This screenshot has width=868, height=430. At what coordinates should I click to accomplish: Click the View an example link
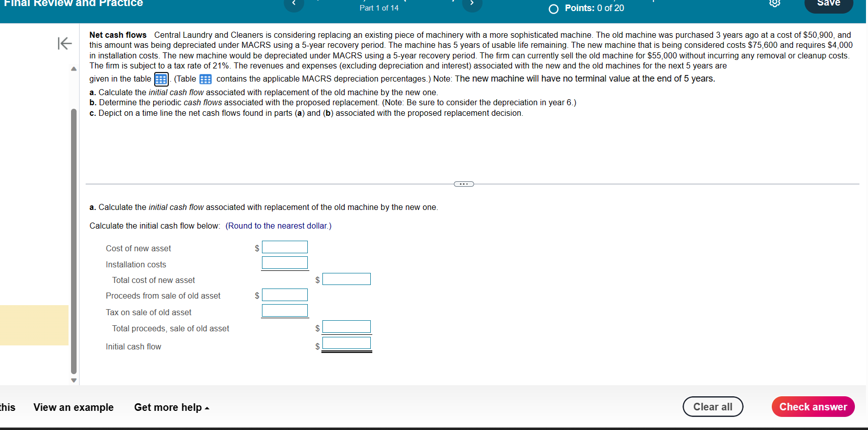(74, 407)
